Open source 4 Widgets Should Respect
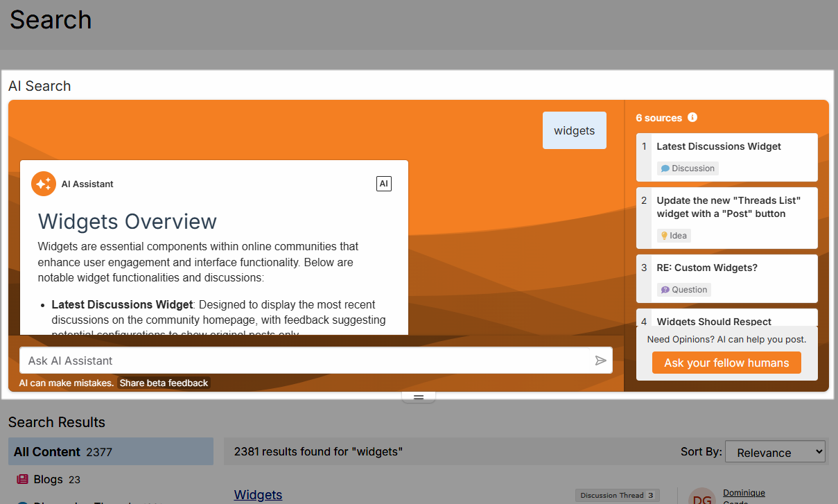Screen dimensions: 838x504 click(726, 318)
